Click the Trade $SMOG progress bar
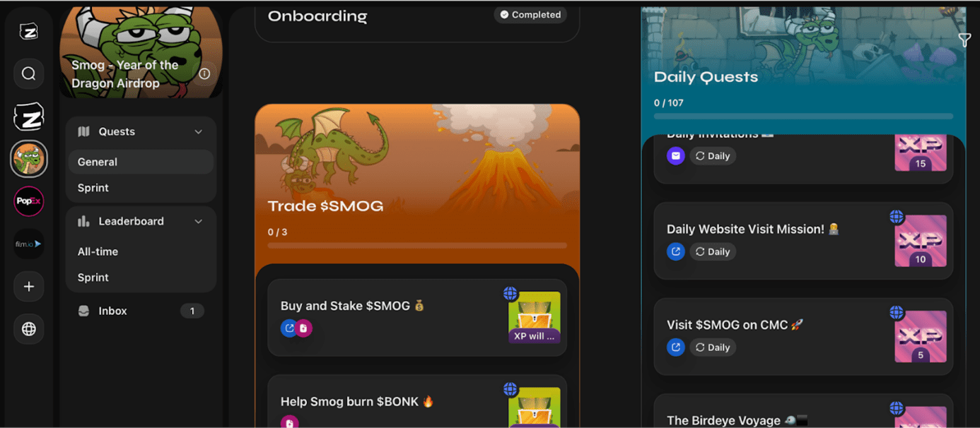Screen dimensions: 980x428 click(417, 246)
